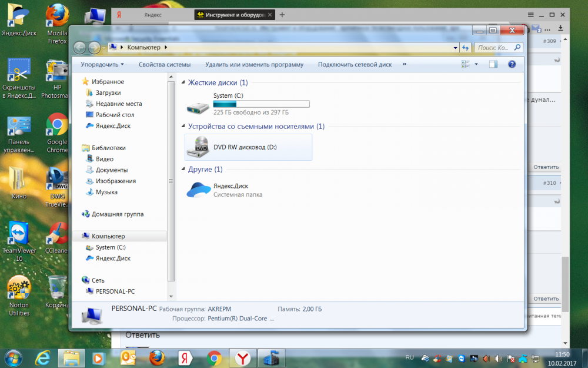Open Explorer help question mark
Viewport: 588px width, 368px height.
pyautogui.click(x=512, y=64)
